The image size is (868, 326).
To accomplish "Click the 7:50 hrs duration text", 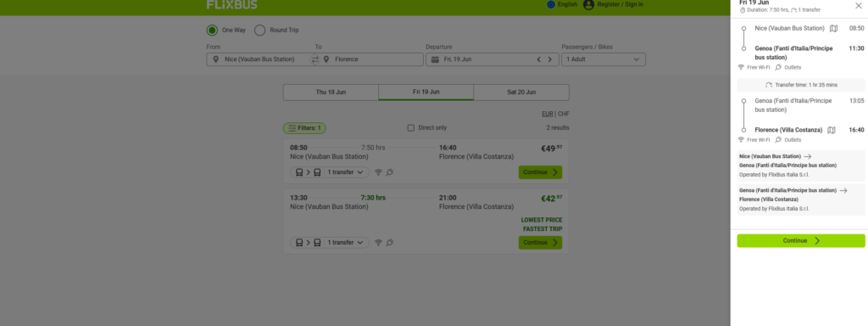I will click(x=373, y=148).
